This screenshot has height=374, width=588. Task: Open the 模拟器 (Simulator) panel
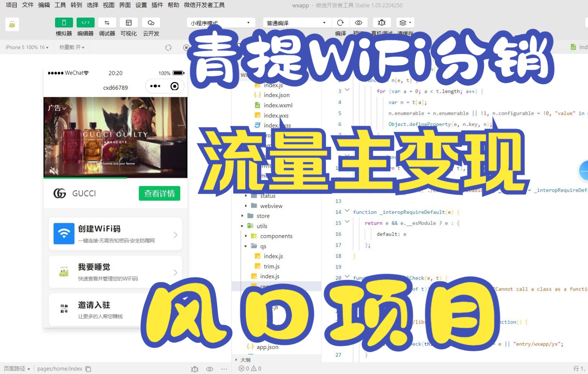tap(64, 22)
